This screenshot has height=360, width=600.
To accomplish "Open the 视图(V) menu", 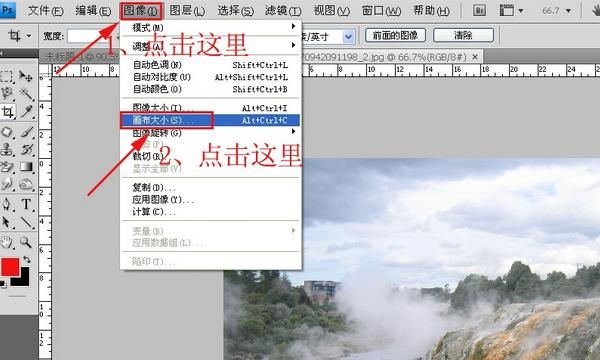I will pos(331,11).
